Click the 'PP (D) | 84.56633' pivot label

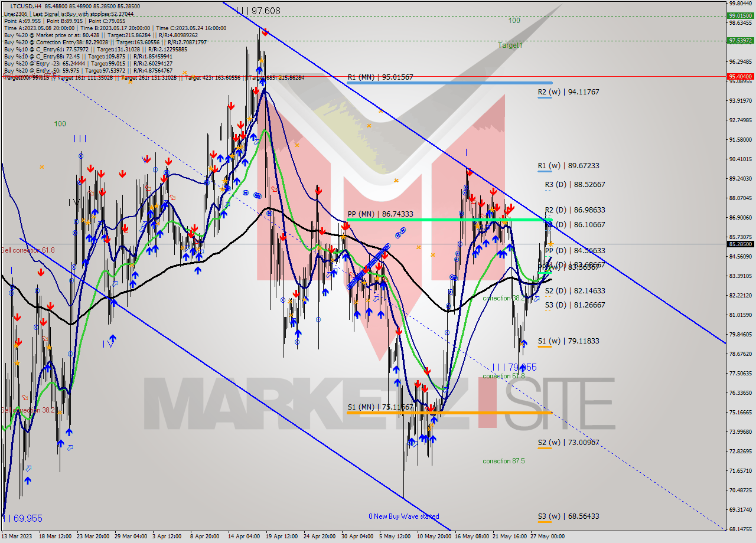(x=575, y=250)
